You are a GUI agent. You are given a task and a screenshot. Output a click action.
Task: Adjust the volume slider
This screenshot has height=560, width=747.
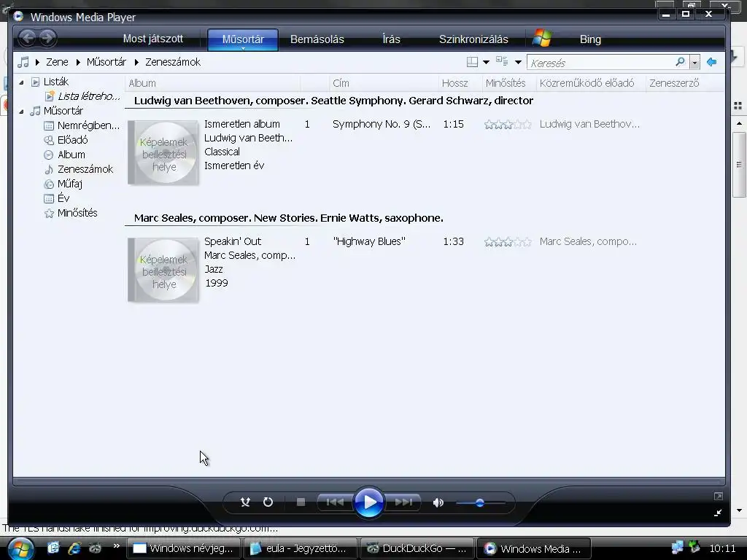pos(480,502)
